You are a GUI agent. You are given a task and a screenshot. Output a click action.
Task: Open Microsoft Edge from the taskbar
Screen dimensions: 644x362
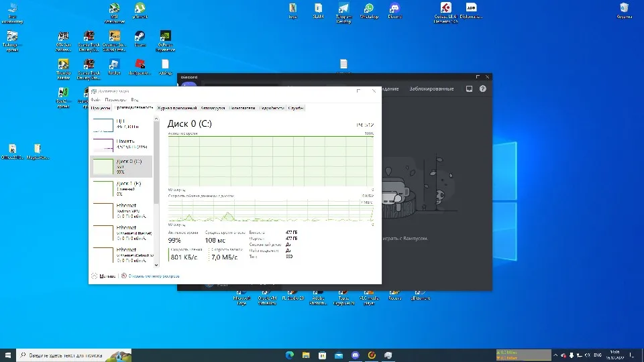[290, 355]
